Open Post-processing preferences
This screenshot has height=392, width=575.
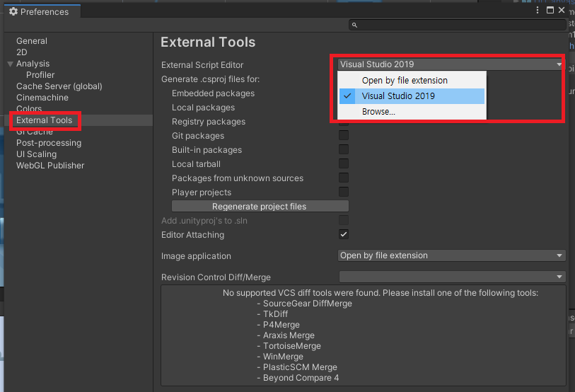tap(49, 143)
